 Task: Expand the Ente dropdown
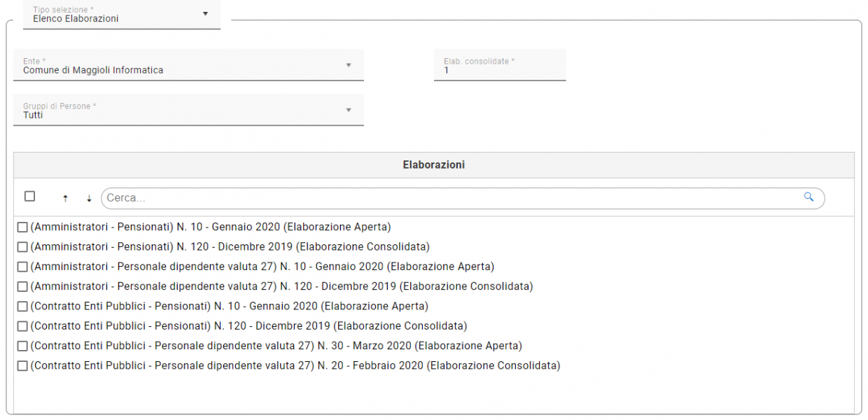(x=348, y=66)
